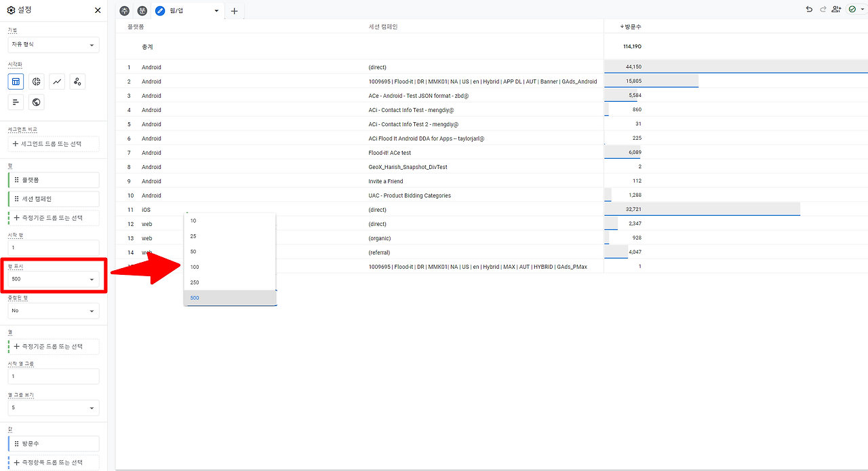Click the undo arrow icon
The width and height of the screenshot is (868, 471).
coord(809,10)
